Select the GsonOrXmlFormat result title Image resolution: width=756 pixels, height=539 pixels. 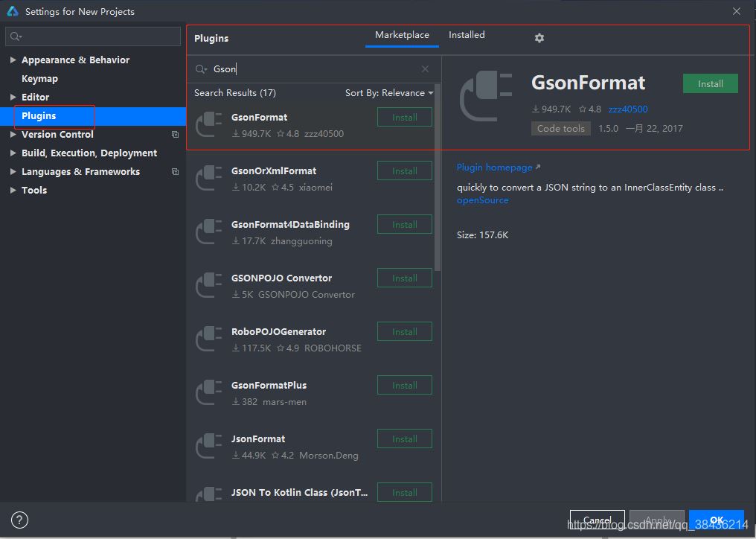[x=273, y=170]
